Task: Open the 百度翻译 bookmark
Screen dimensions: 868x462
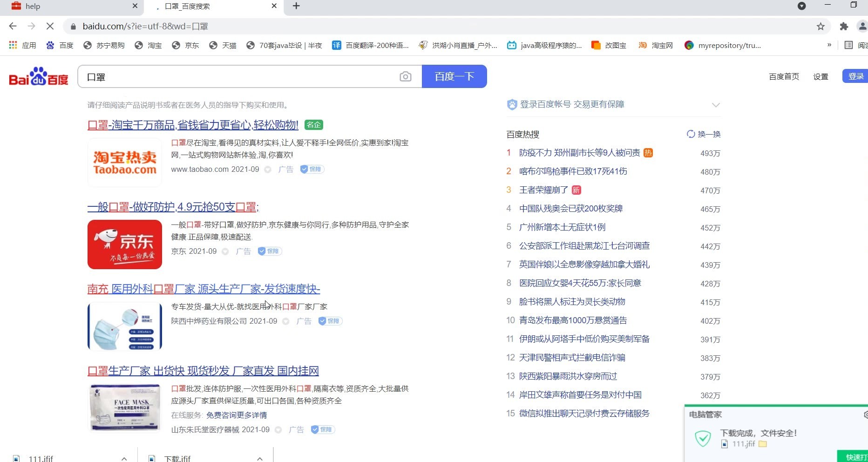Action: (x=370, y=45)
